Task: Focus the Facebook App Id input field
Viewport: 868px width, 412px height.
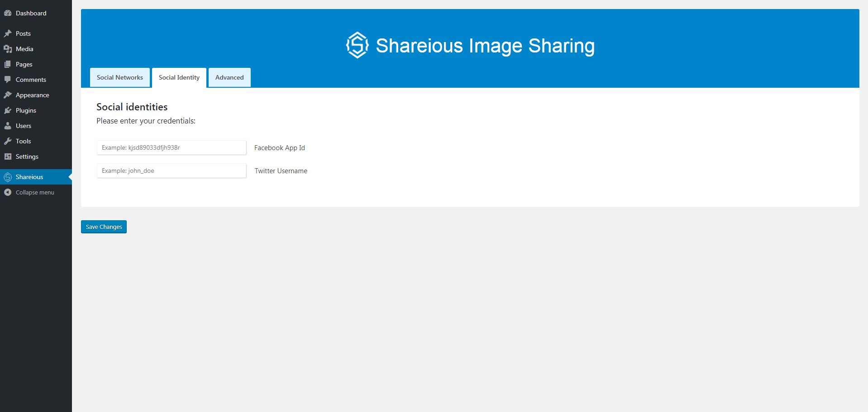Action: tap(172, 147)
